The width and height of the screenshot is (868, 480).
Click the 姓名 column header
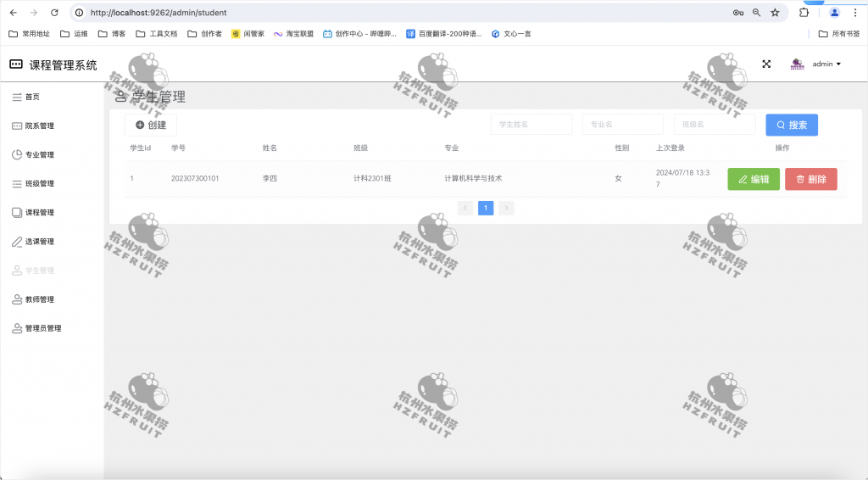[270, 148]
